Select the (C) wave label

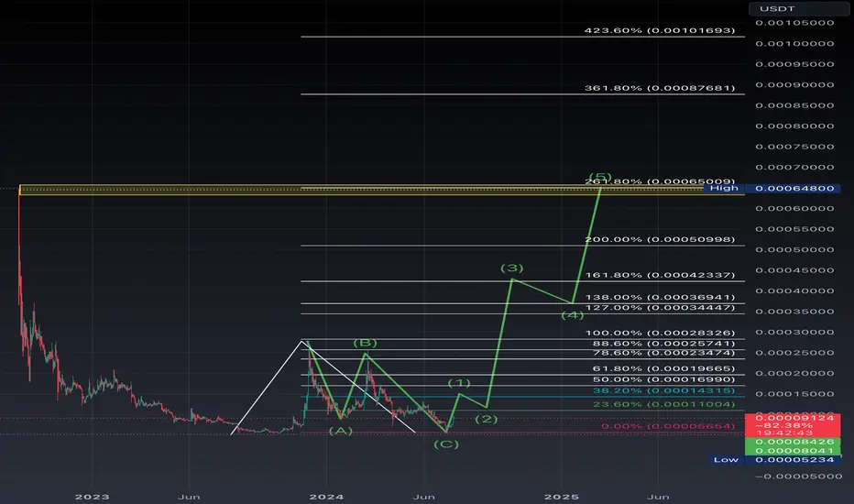click(446, 444)
